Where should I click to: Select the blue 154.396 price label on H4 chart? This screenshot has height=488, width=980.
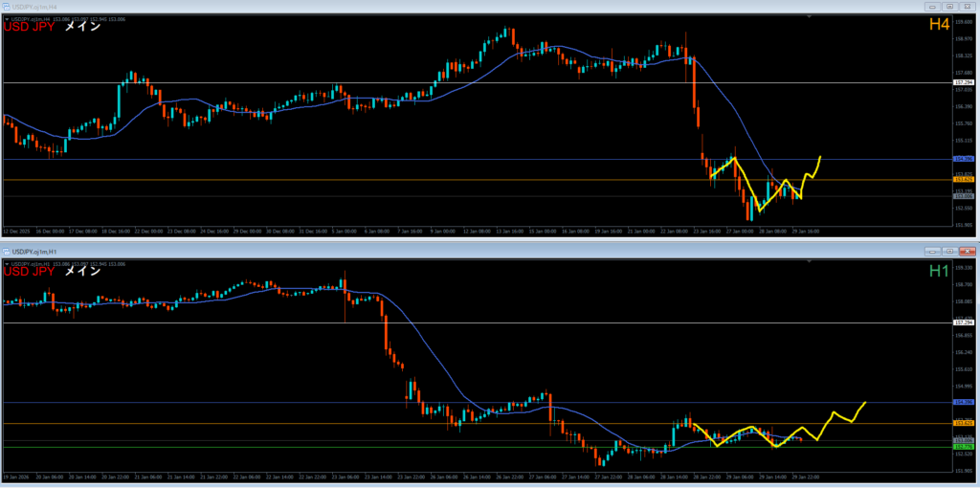[x=964, y=159]
